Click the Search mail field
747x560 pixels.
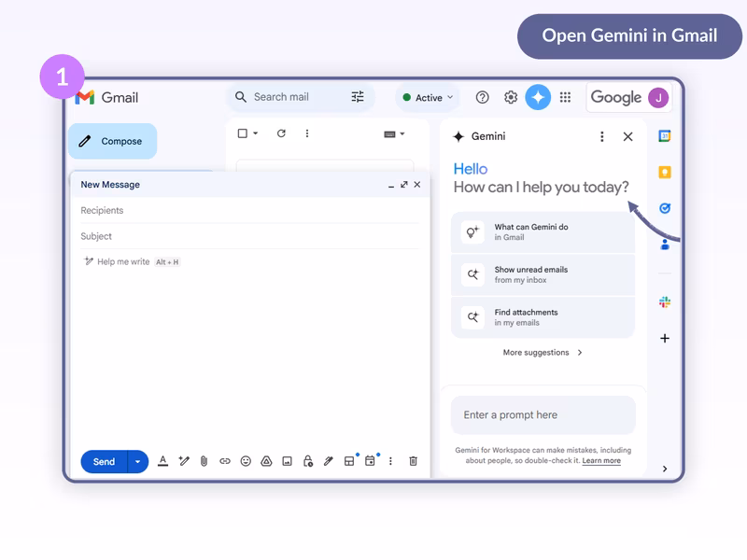pos(301,97)
